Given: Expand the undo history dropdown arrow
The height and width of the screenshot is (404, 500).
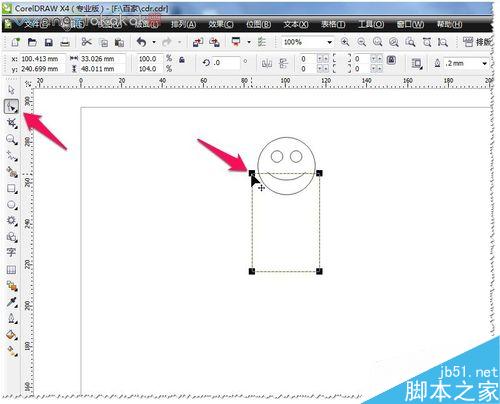Looking at the screenshot, I should click(x=154, y=42).
